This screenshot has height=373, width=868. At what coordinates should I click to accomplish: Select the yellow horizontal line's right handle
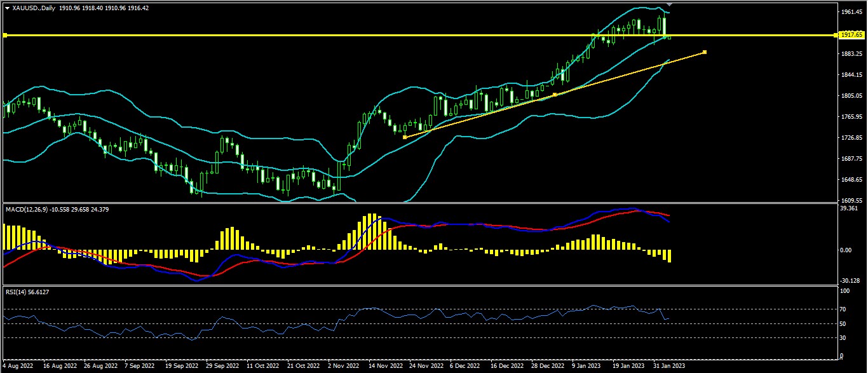pos(834,35)
